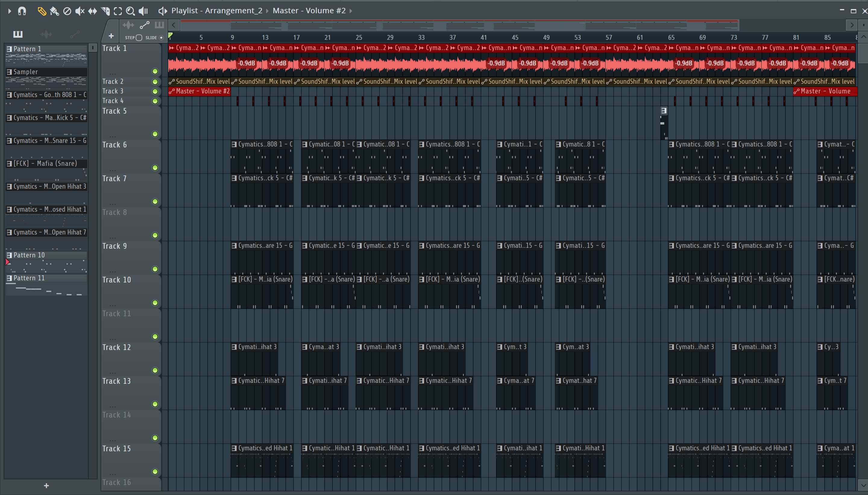Select the Delete tool
The height and width of the screenshot is (495, 868).
(67, 11)
